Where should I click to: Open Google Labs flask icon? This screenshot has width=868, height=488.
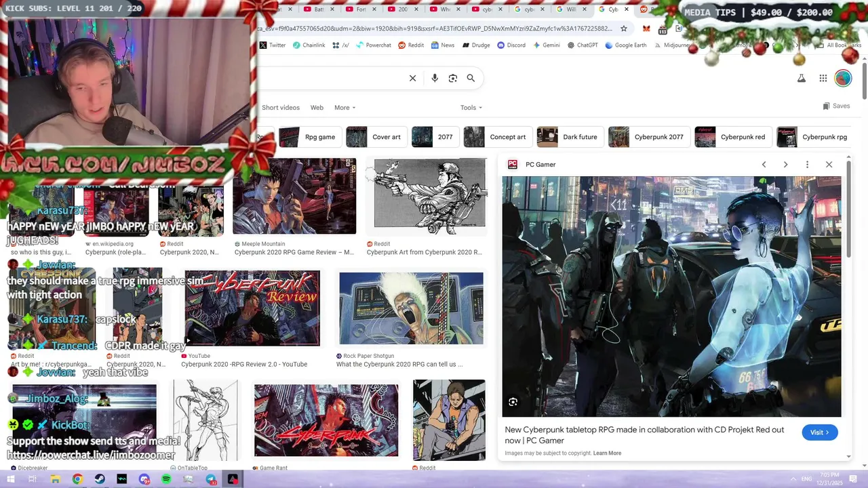pyautogui.click(x=802, y=78)
